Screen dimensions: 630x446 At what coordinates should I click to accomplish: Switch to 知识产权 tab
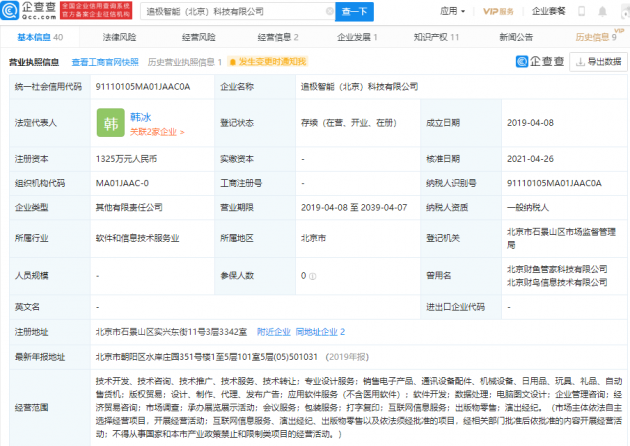pyautogui.click(x=436, y=37)
